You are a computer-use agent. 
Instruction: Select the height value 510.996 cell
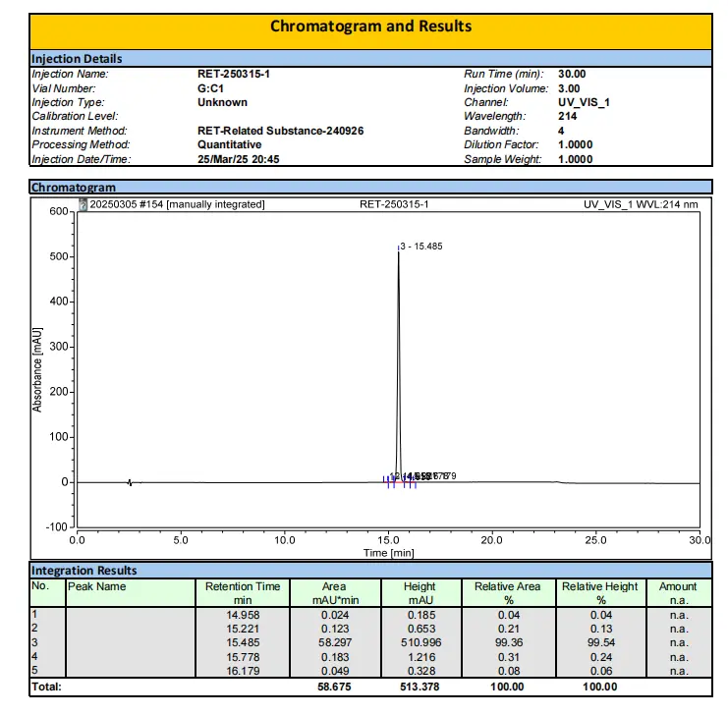[420, 643]
